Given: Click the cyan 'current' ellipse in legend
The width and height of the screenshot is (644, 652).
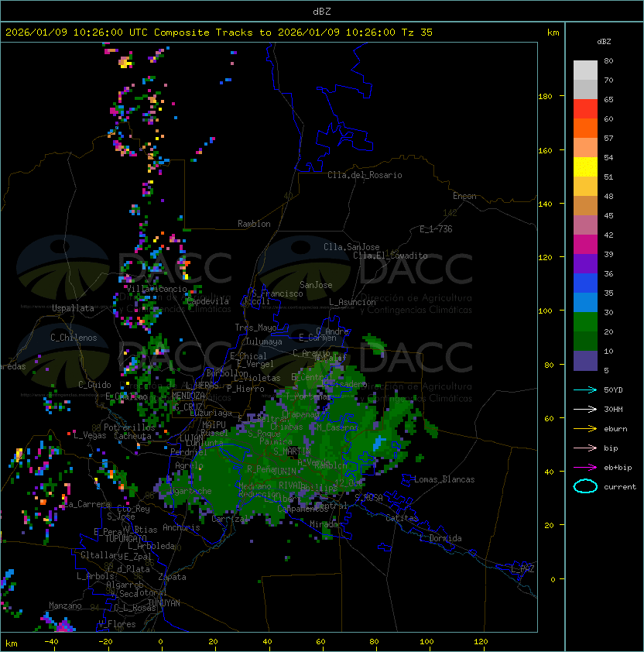Looking at the screenshot, I should click(585, 486).
